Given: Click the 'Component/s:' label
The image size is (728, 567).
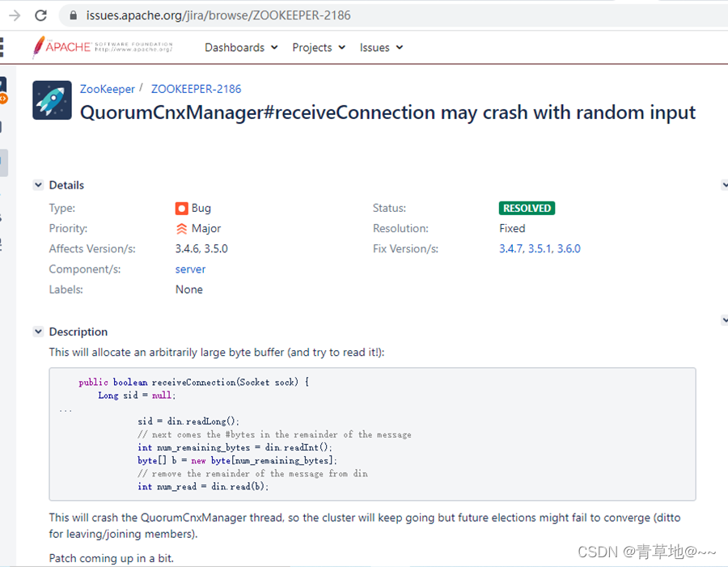Looking at the screenshot, I should tap(85, 269).
